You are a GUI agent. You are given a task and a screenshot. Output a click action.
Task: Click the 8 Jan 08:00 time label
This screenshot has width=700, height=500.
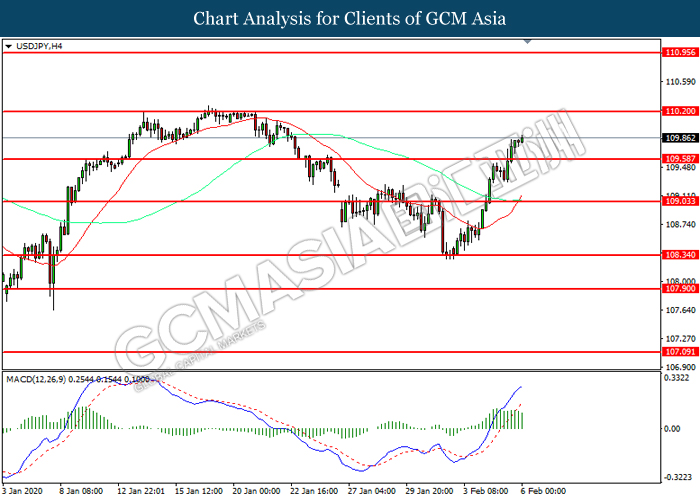(x=81, y=491)
